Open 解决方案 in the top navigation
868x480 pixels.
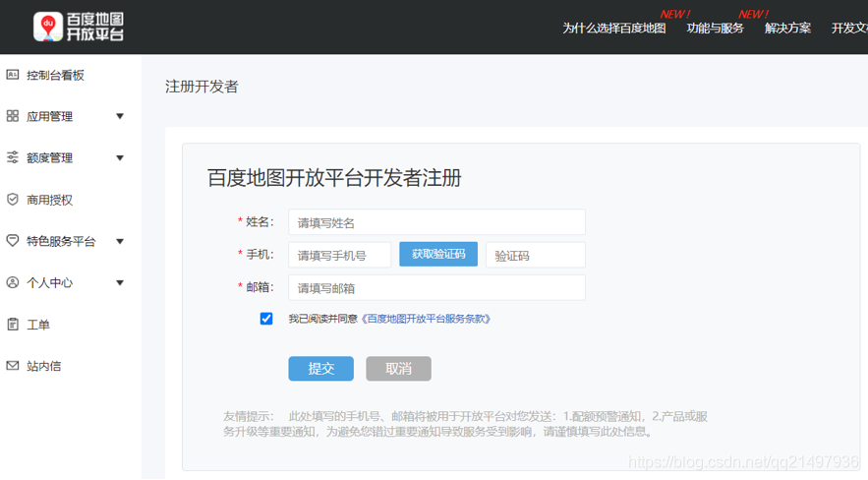tap(787, 29)
